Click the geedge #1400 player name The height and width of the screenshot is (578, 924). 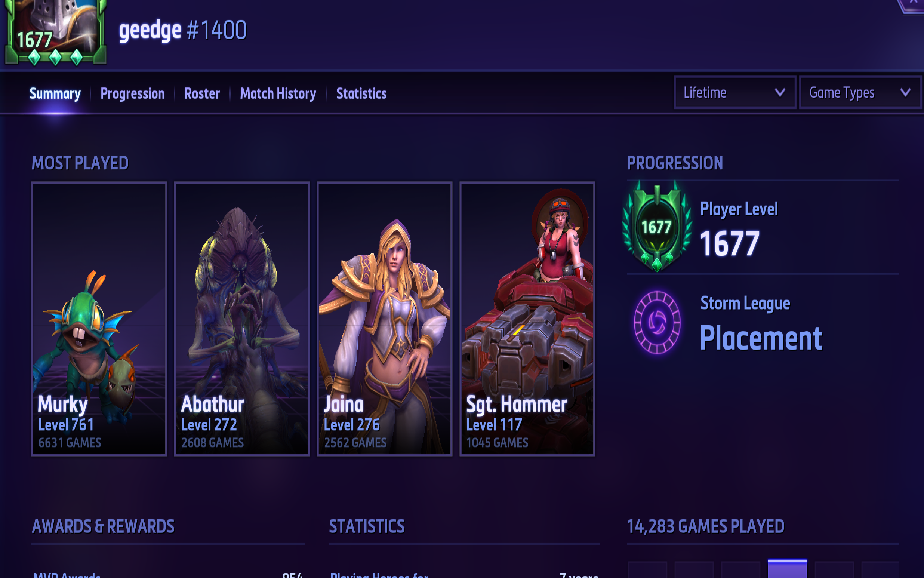[x=183, y=30]
